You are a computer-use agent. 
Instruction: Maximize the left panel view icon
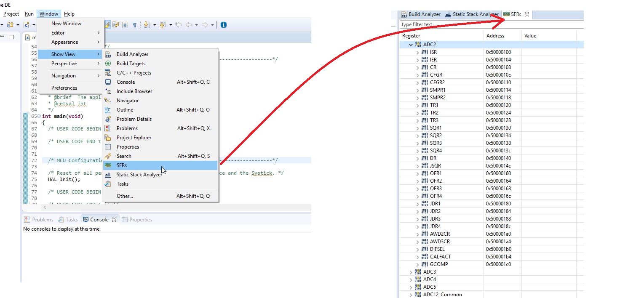(x=12, y=37)
